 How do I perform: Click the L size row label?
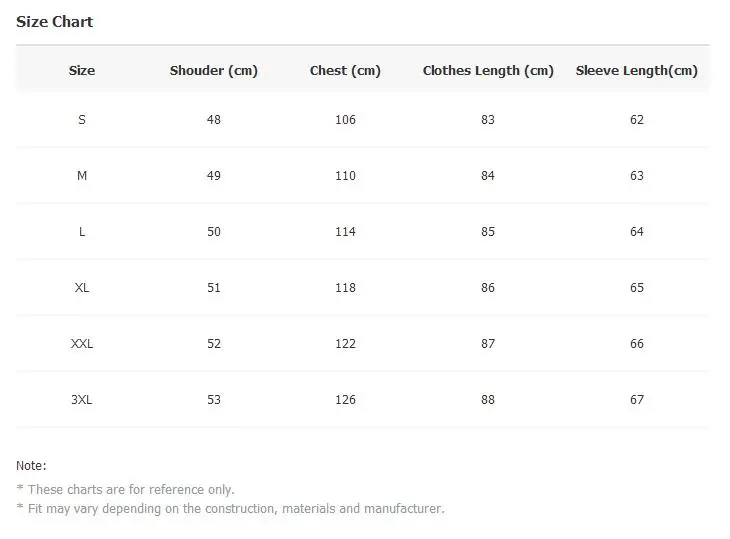[x=82, y=231]
